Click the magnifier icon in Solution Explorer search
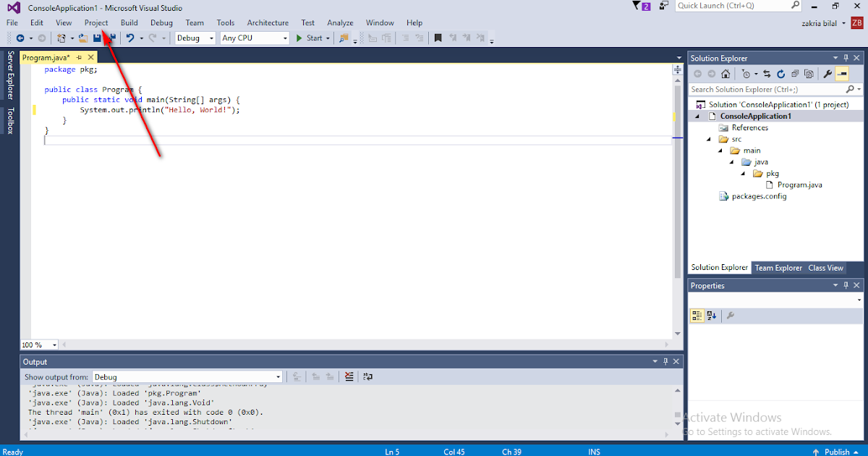 click(x=849, y=89)
